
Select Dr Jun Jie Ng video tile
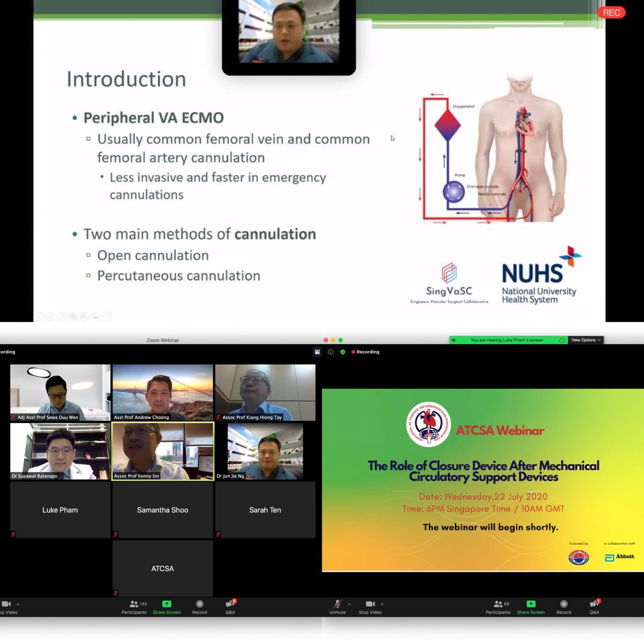click(265, 451)
